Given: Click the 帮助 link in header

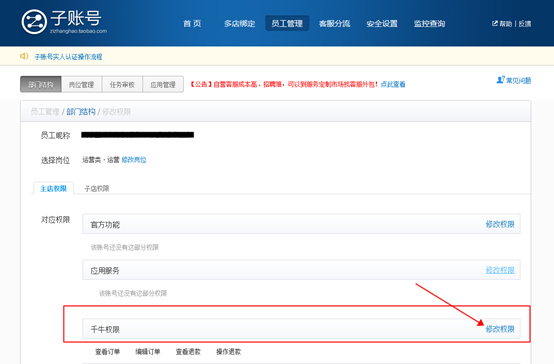Looking at the screenshot, I should (x=506, y=24).
